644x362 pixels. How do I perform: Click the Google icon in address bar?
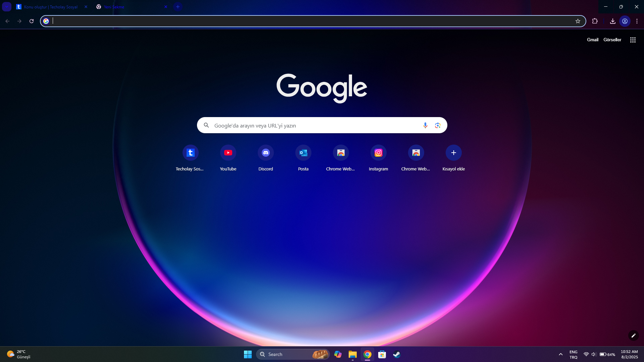coord(46,21)
